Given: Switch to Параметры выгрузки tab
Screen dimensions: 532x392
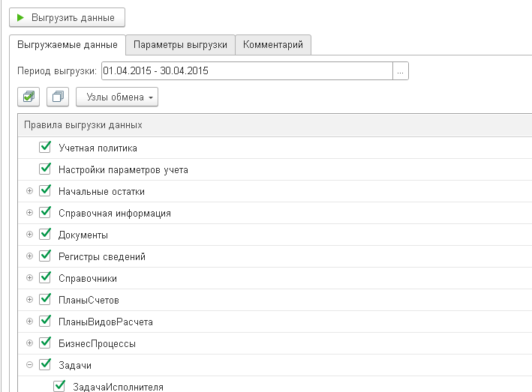Looking at the screenshot, I should 180,45.
